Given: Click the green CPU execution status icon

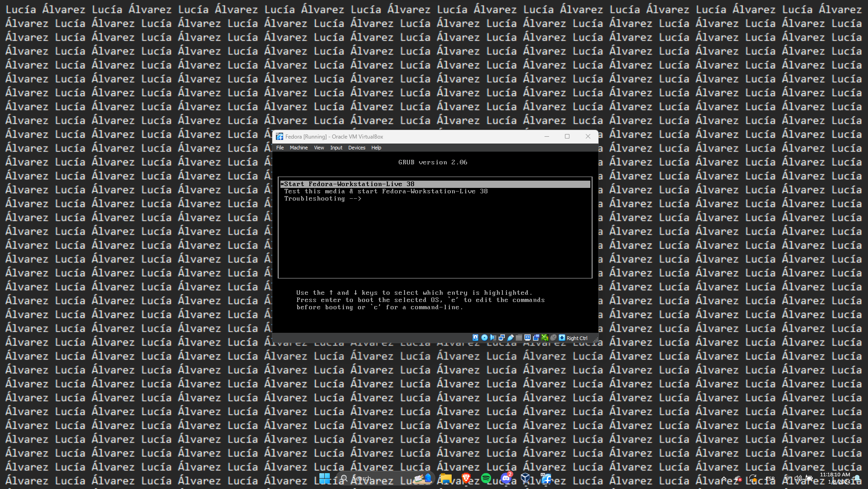Looking at the screenshot, I should [545, 338].
